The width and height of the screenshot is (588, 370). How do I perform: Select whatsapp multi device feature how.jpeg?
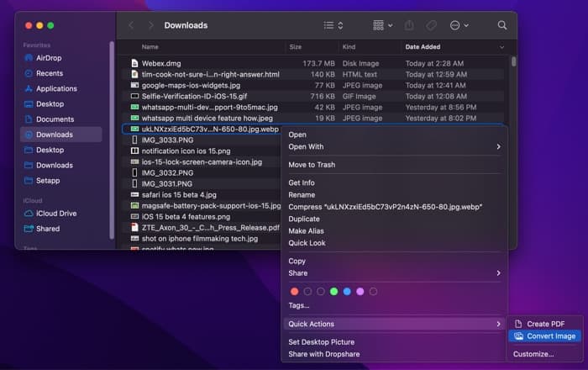pos(207,119)
